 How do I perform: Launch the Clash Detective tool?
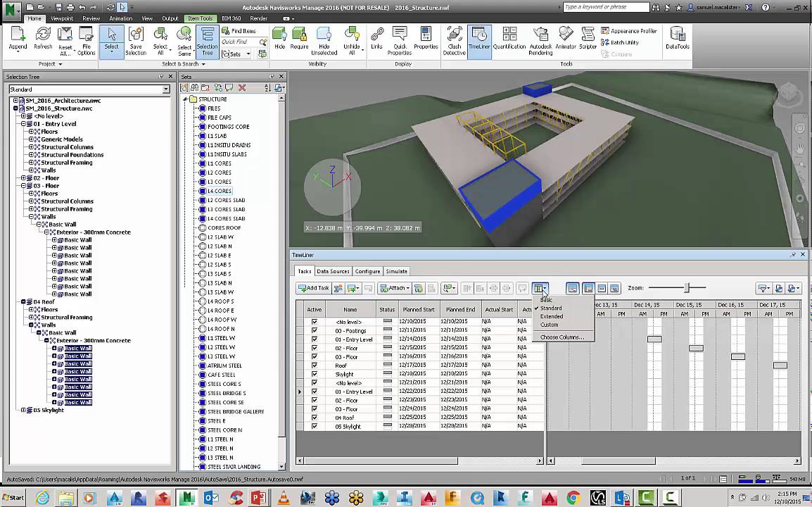pos(454,41)
